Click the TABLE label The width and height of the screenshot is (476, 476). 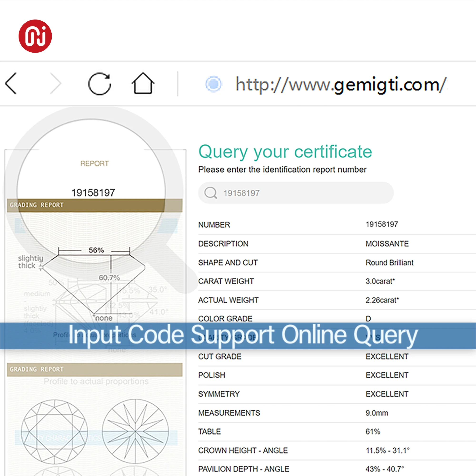pyautogui.click(x=209, y=431)
